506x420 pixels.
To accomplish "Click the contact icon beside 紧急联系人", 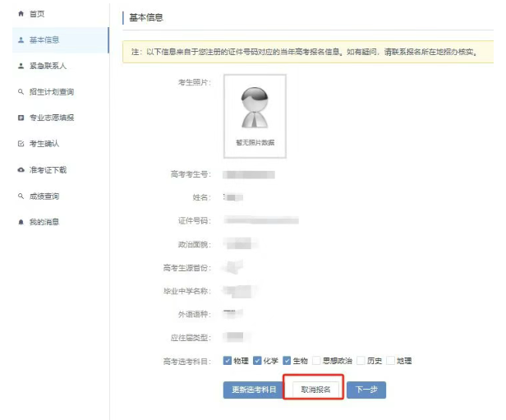I will 21,66.
